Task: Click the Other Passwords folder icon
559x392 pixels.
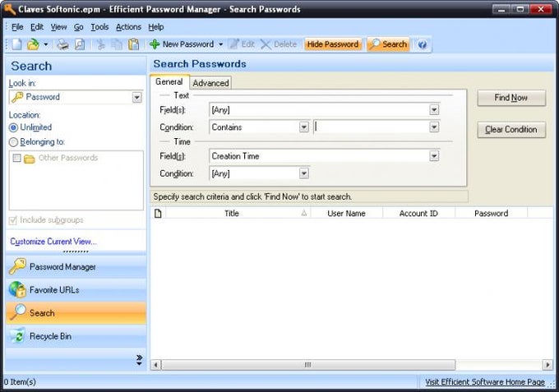Action: click(x=30, y=159)
